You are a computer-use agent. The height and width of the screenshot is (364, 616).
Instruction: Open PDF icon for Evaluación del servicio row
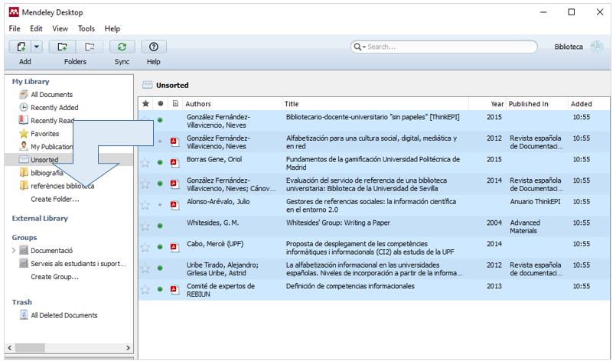point(174,184)
